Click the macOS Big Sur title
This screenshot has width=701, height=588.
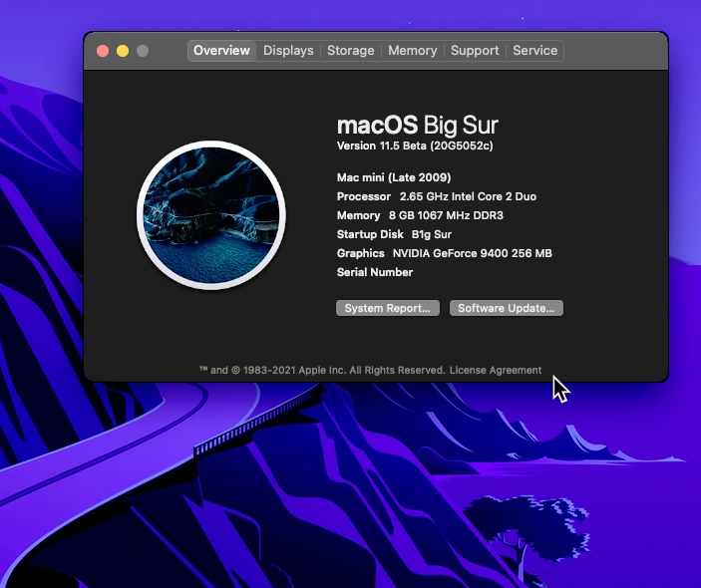point(418,125)
